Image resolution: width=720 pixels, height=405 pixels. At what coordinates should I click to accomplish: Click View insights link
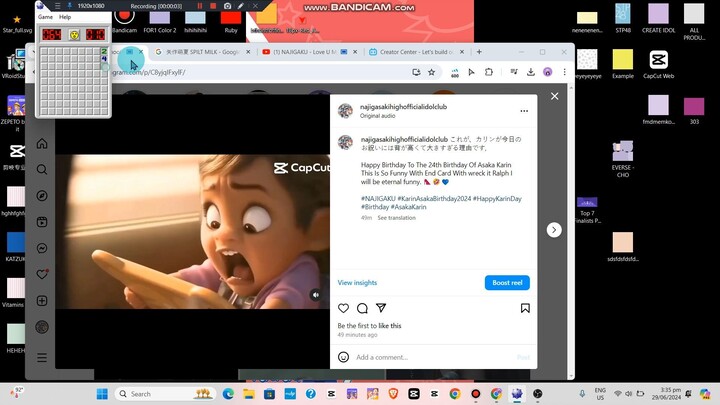click(x=357, y=283)
